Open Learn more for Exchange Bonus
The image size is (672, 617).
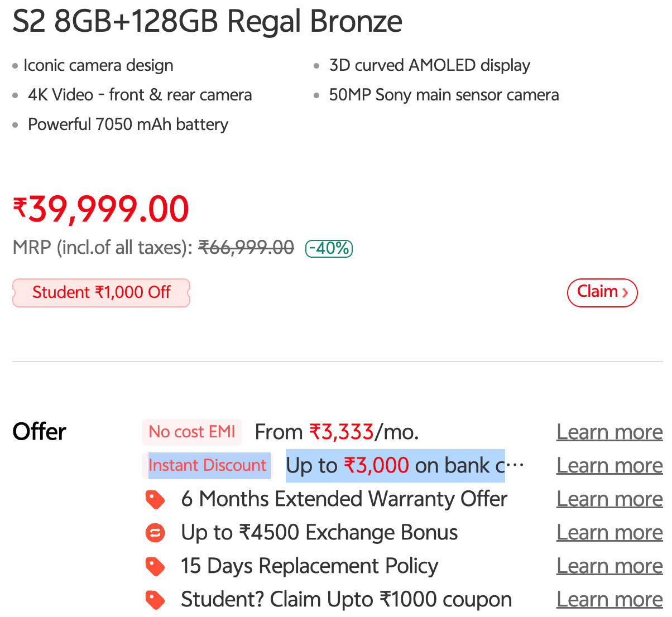click(609, 532)
